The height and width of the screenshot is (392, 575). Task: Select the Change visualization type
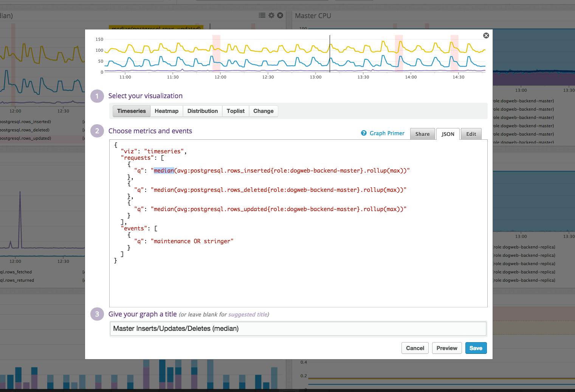[263, 111]
